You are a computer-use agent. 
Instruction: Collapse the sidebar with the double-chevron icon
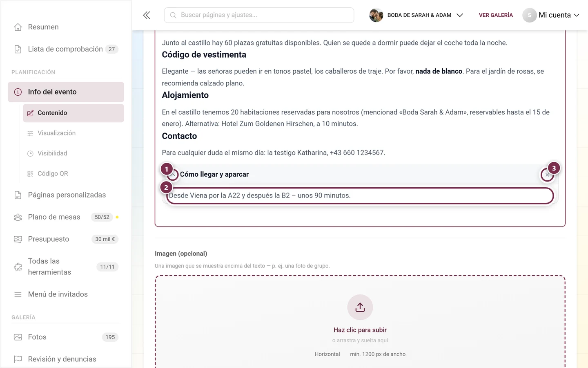147,15
